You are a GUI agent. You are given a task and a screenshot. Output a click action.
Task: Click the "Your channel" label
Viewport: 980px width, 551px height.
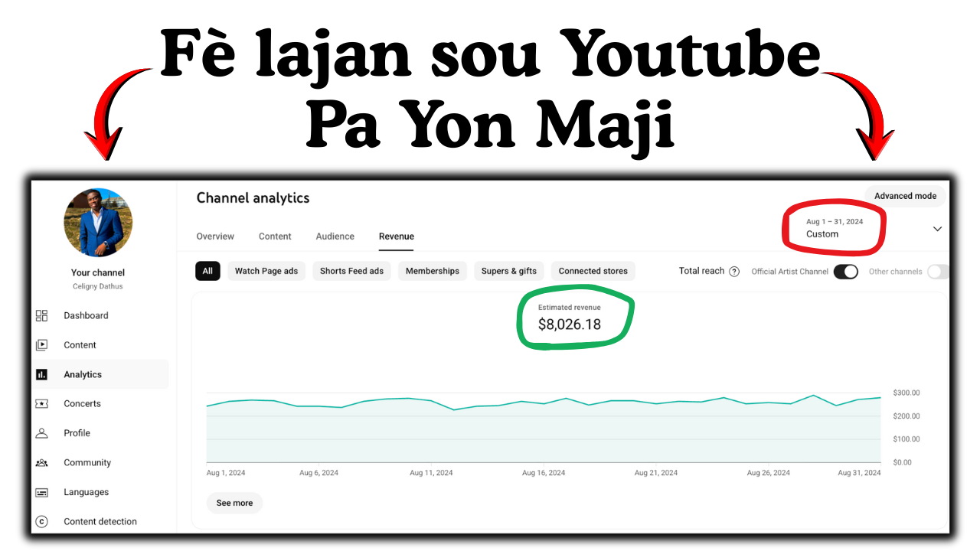98,272
